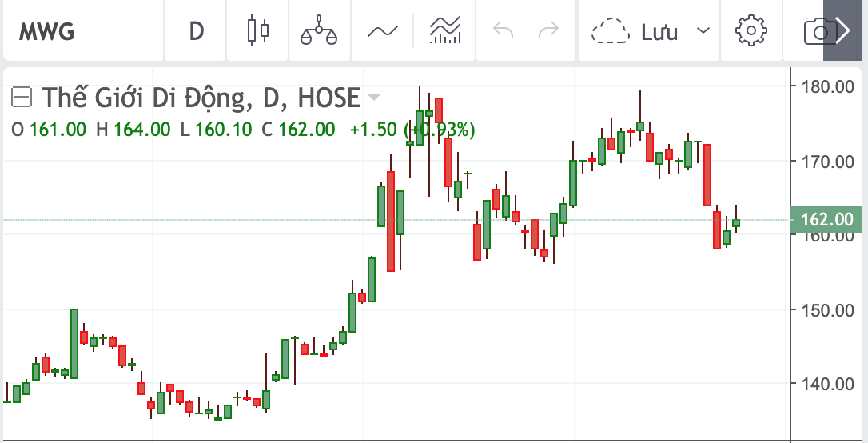The height and width of the screenshot is (443, 868).
Task: Open indicators using the wavy line icon
Action: (x=382, y=31)
